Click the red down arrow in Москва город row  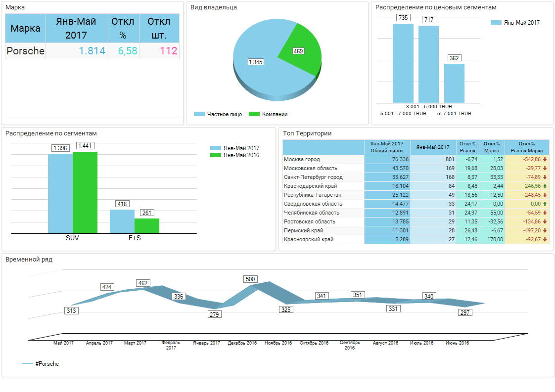[545, 160]
